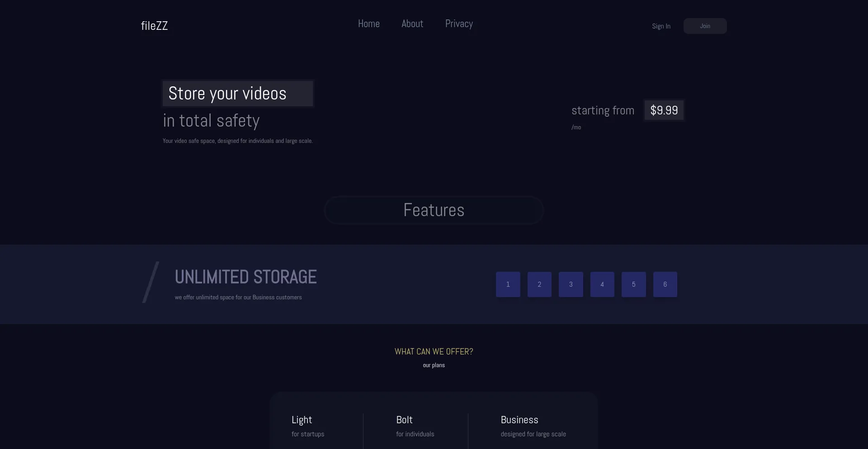Click the WHAT CAN WE OFFER? heading

434,352
